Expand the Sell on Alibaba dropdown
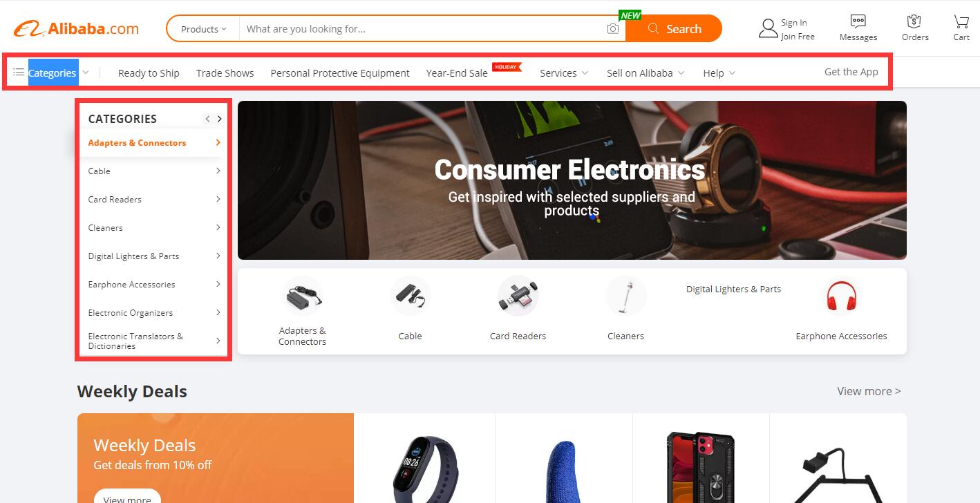This screenshot has height=503, width=980. [x=646, y=73]
